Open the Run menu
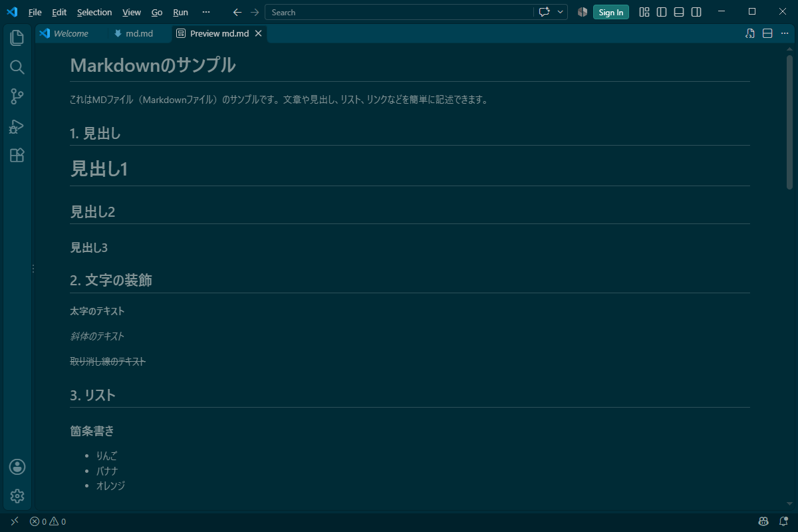This screenshot has width=798, height=532. [180, 12]
